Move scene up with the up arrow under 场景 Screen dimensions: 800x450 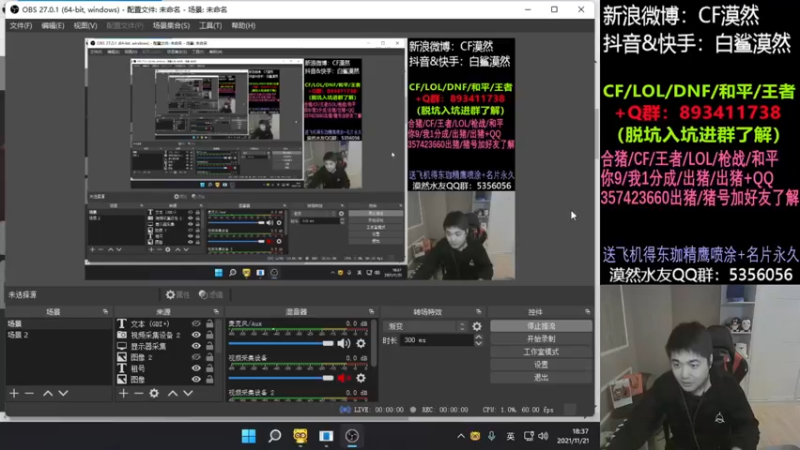pyautogui.click(x=47, y=393)
